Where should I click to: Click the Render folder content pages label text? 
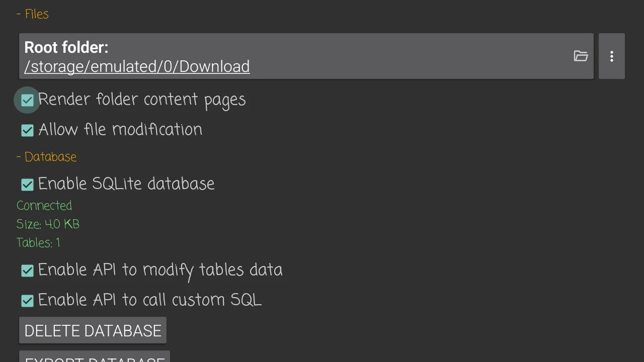click(142, 100)
